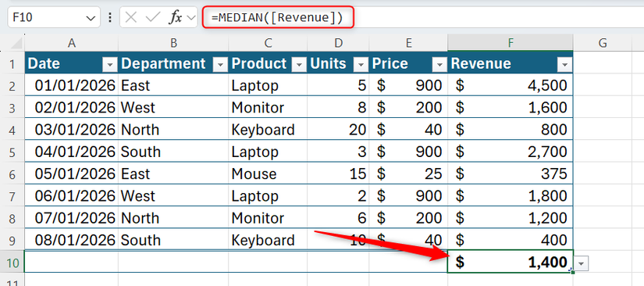
Task: Click the Select All corner triangle
Action: click(16, 43)
